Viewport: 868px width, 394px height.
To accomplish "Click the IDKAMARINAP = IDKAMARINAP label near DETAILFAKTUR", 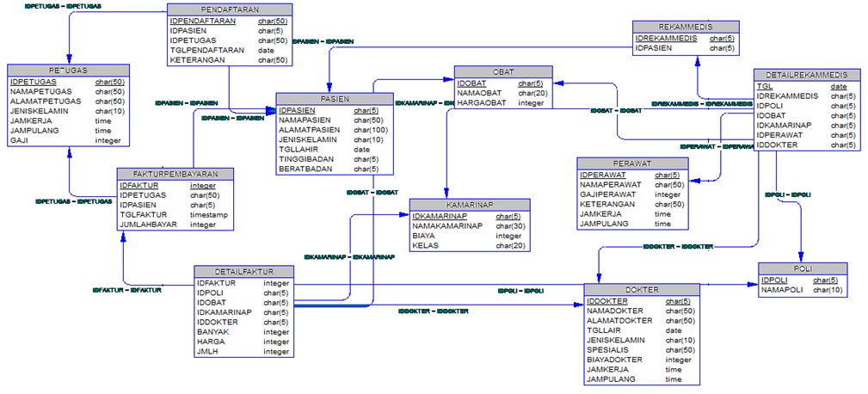I will [349, 257].
